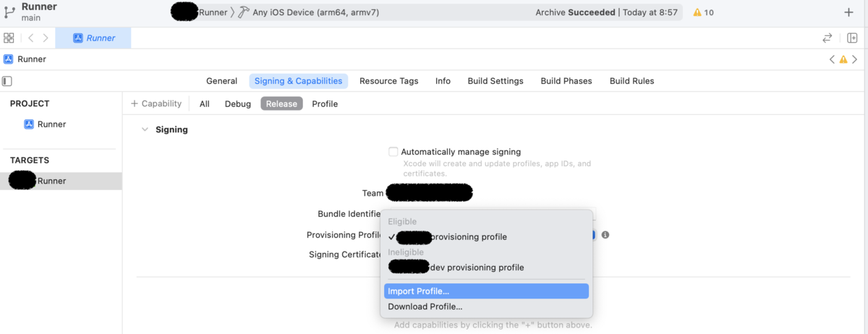The image size is (868, 334).
Task: Click the swap editor arrows icon
Action: 827,38
